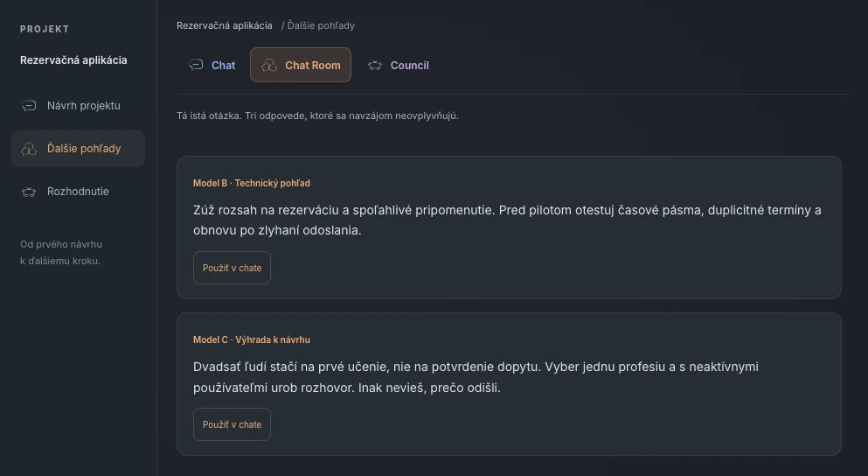This screenshot has width=868, height=476.
Task: Use Model C's answer in chat
Action: [x=232, y=424]
